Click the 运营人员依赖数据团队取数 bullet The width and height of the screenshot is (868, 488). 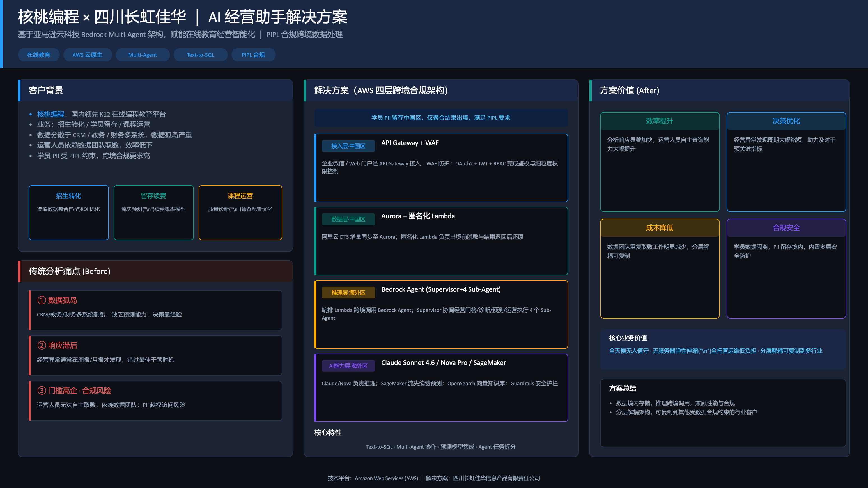tap(95, 145)
